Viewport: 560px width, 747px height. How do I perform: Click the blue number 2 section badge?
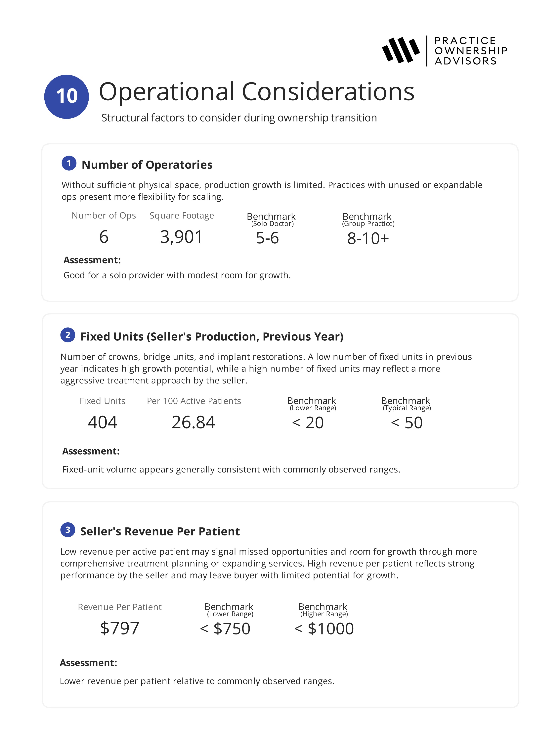coord(67,335)
